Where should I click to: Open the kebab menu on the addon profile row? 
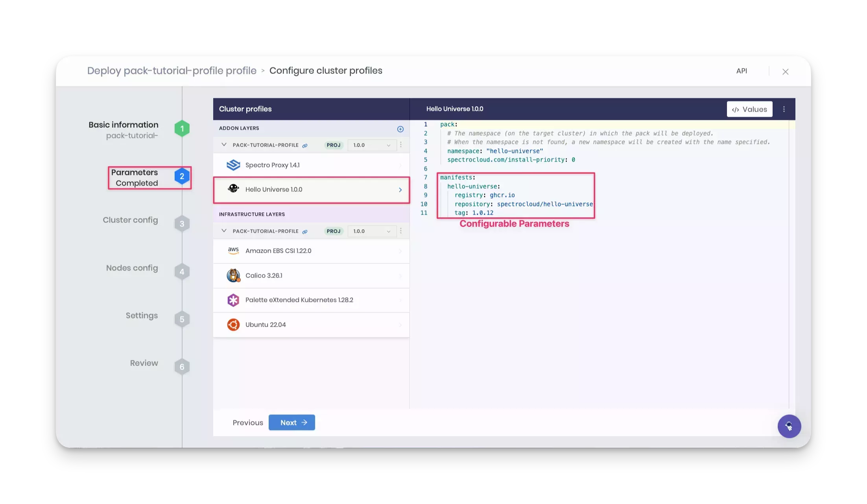[x=401, y=145]
